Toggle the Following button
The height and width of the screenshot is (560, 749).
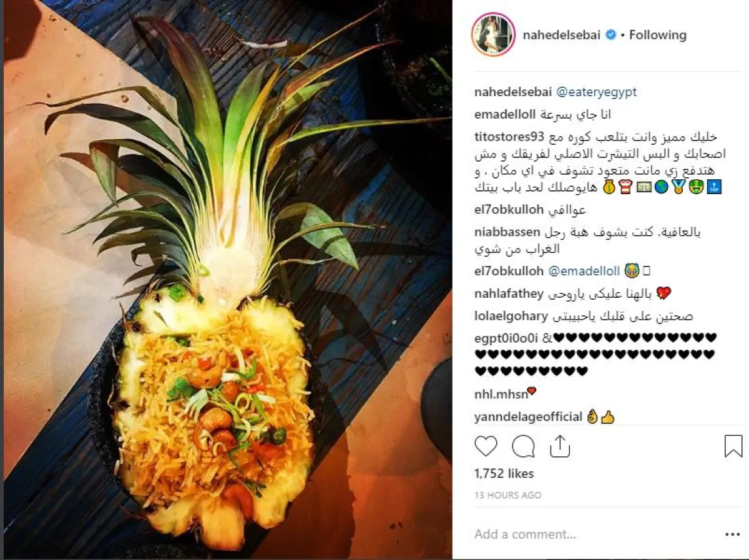pos(657,35)
